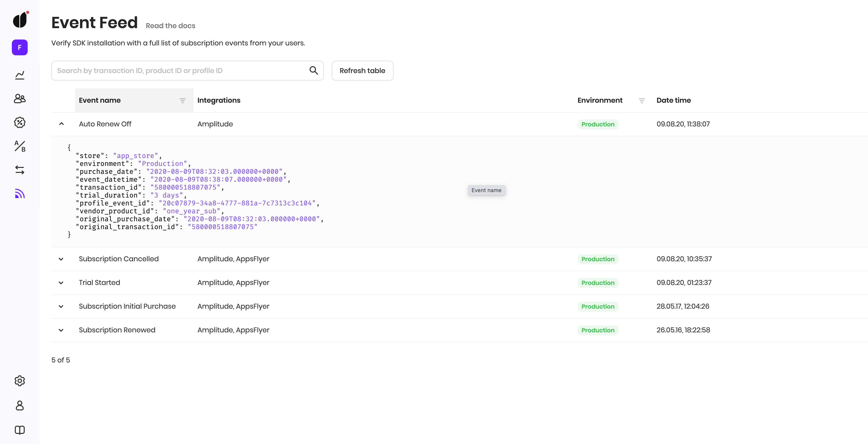
Task: Click the Subscription Renewed event name
Action: coord(117,330)
